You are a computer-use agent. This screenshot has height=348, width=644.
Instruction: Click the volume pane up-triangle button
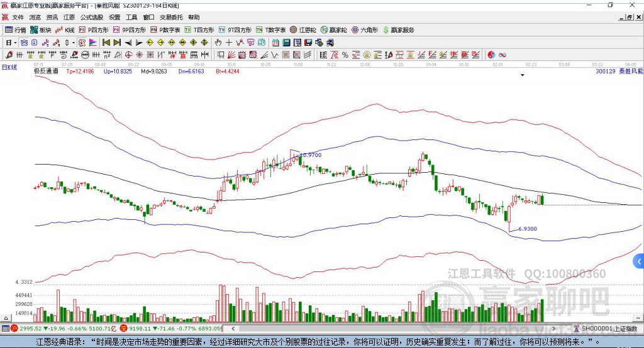click(6, 318)
